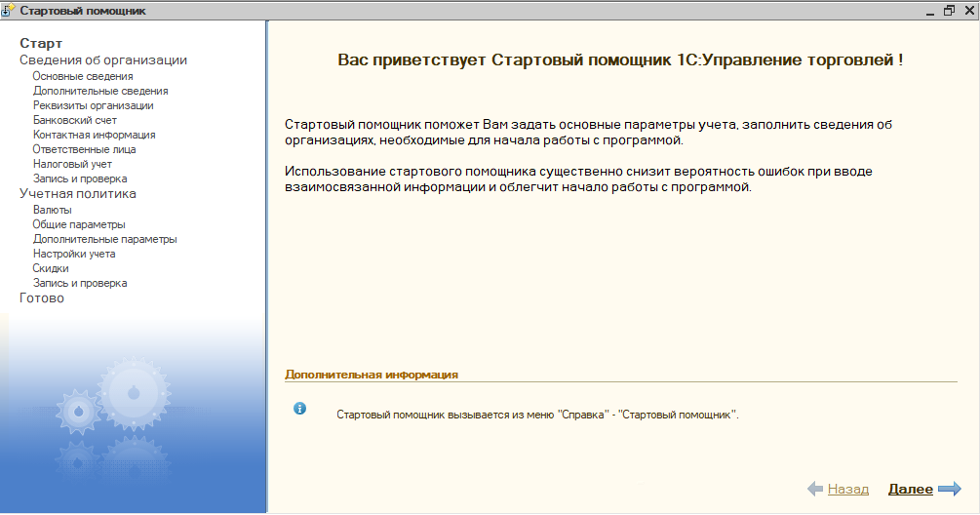
Task: Jump to Готово step
Action: pos(41,298)
